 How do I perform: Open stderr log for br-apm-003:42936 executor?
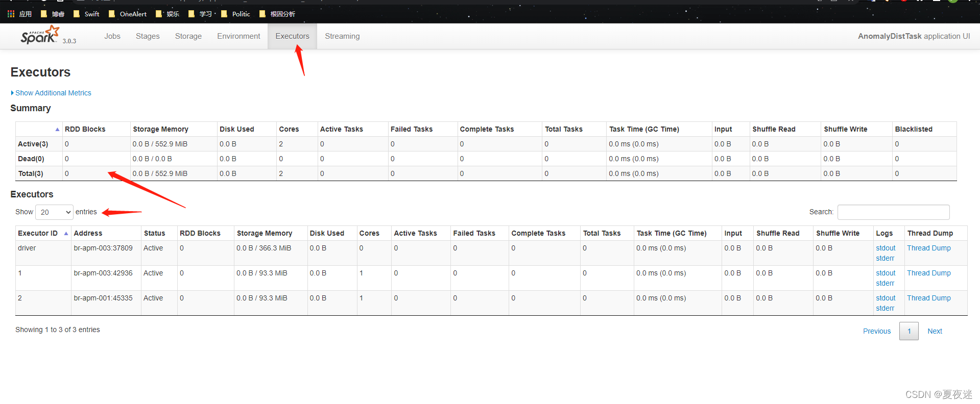(x=885, y=283)
